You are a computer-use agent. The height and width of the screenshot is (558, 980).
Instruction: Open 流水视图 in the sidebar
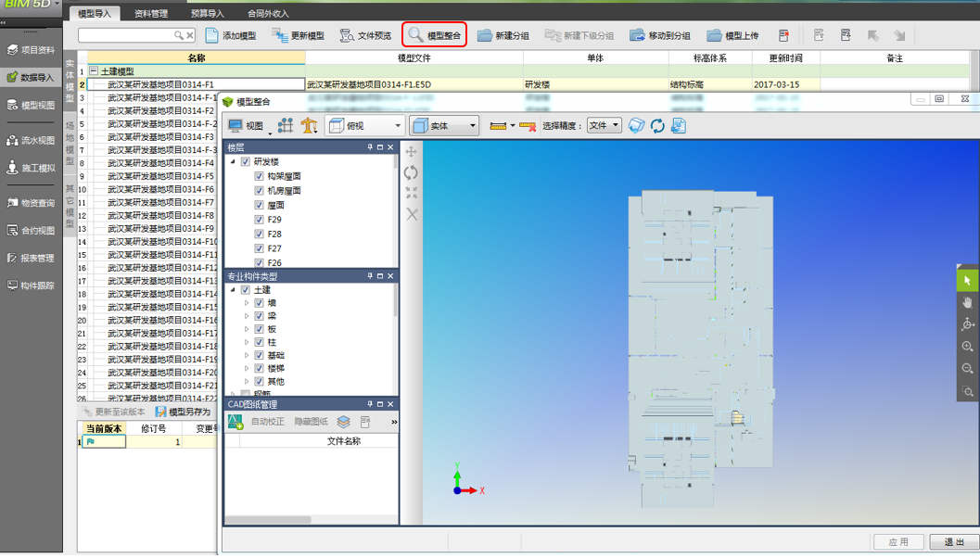(32, 141)
